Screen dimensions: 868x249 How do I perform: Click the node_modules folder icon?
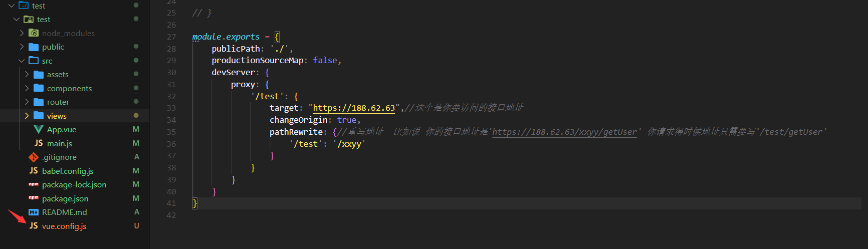coord(34,33)
